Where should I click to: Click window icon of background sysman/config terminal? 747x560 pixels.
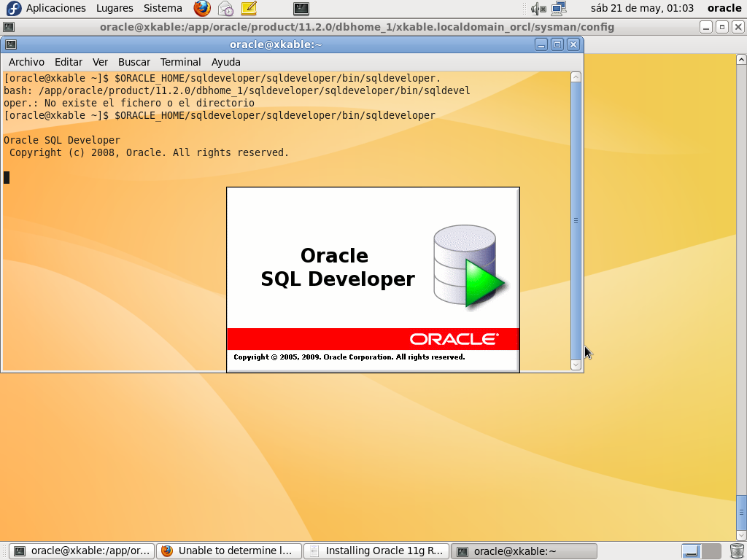[x=9, y=27]
